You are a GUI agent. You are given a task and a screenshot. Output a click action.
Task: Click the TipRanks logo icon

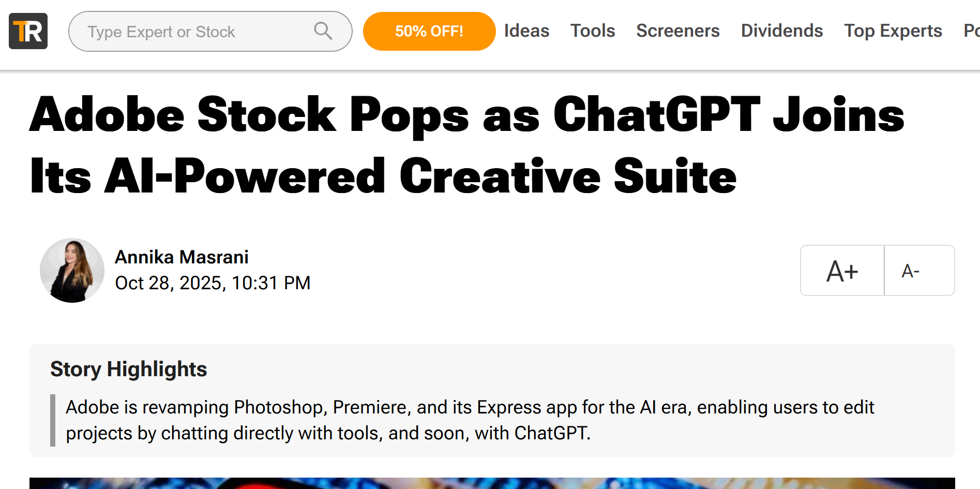click(28, 31)
